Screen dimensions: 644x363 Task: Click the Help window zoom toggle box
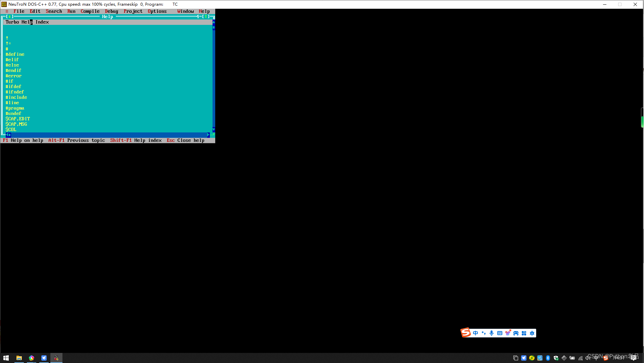[205, 16]
